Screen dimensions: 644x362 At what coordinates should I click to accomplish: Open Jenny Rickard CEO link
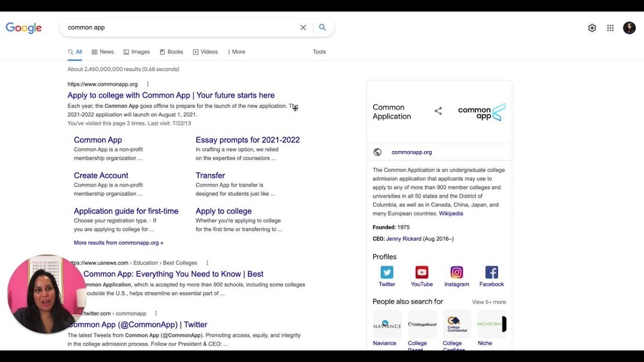pyautogui.click(x=404, y=239)
